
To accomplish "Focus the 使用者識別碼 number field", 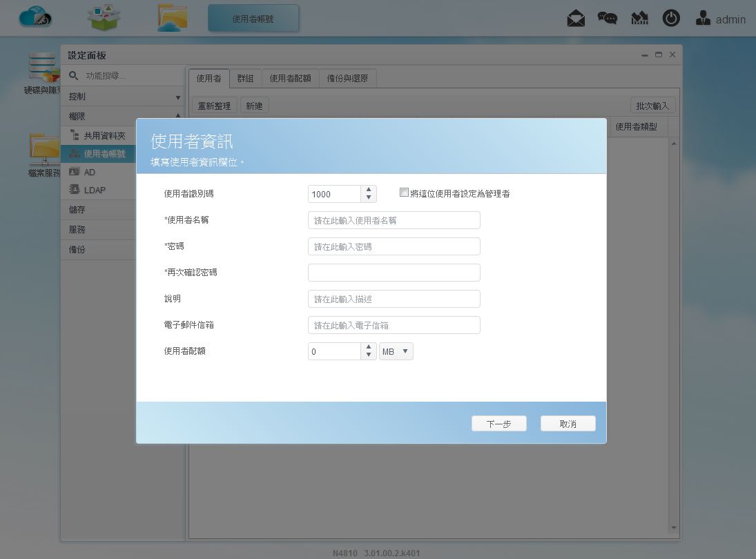I will coord(335,194).
